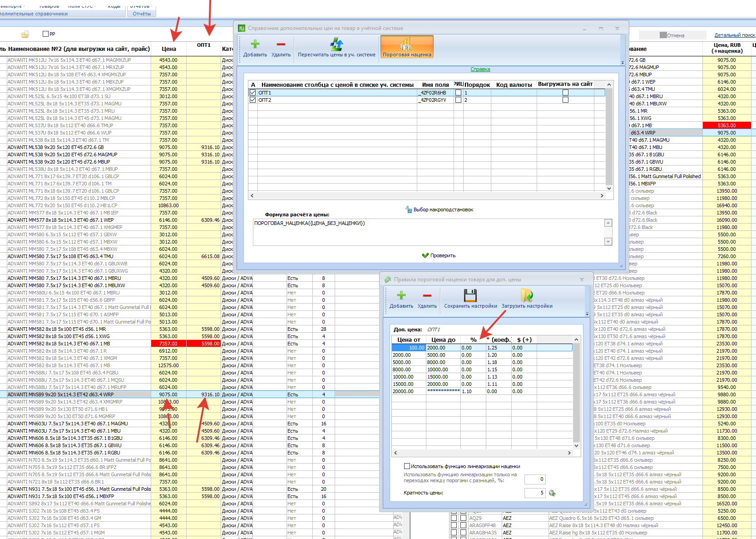
Task: Click the Отчёты ribbon group label
Action: tap(142, 14)
